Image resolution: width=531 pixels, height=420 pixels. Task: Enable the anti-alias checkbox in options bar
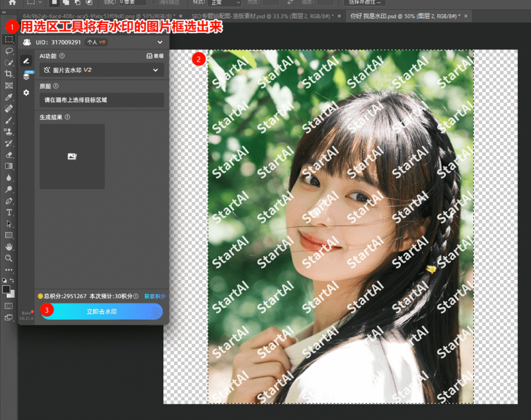coord(153,3)
